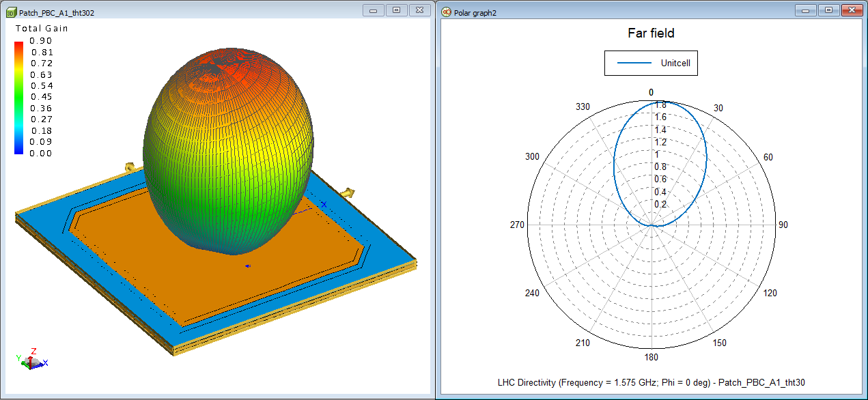Click the Total Gain color scale bar
The height and width of the screenshot is (400, 868).
[19, 97]
